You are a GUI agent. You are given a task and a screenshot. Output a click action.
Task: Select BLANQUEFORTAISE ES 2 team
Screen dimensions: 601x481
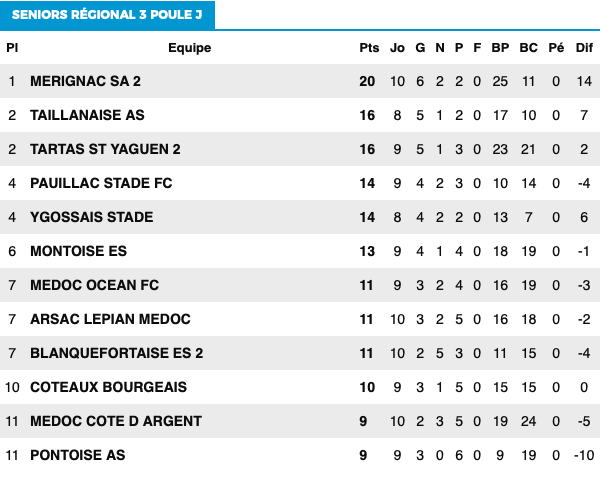pyautogui.click(x=117, y=353)
